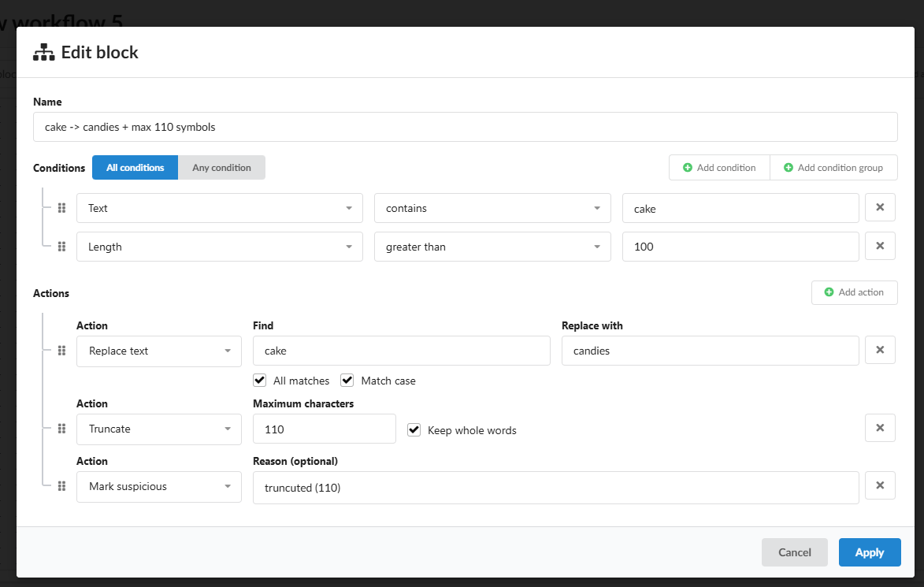This screenshot has width=924, height=587.
Task: Click drag handle of Replace text action
Action: [62, 351]
